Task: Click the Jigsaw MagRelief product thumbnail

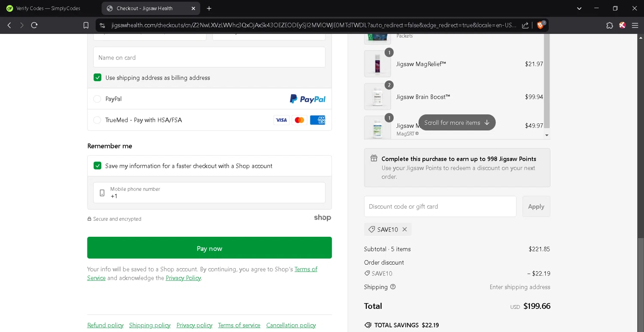Action: coord(377,64)
